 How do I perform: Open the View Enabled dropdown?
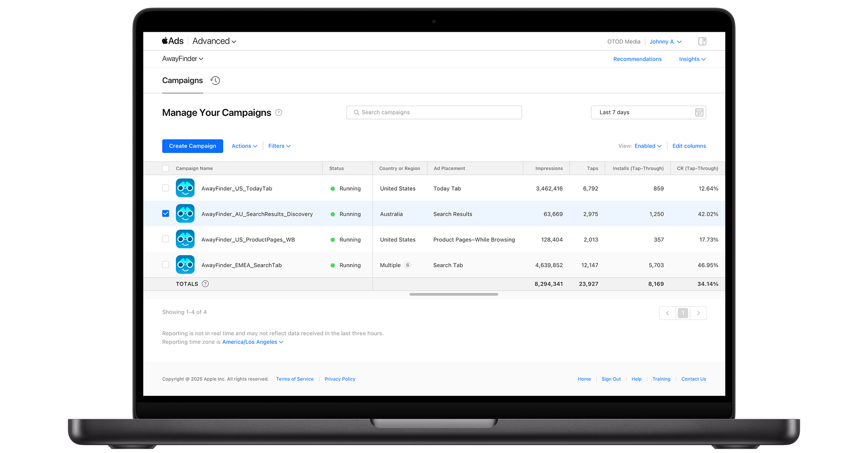pyautogui.click(x=647, y=146)
